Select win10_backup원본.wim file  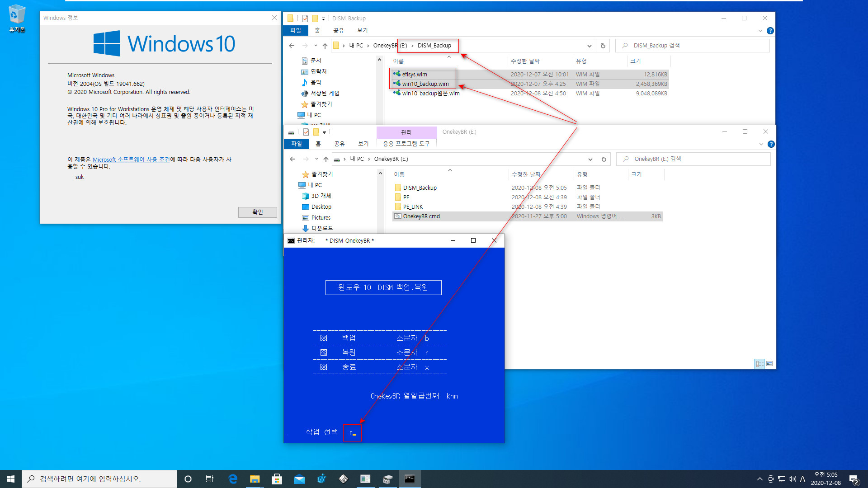click(431, 94)
